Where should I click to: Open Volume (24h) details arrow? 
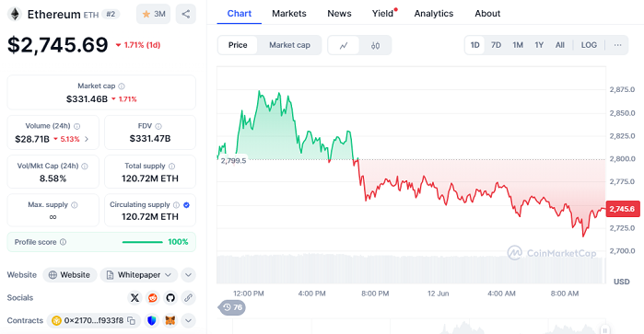[87, 139]
